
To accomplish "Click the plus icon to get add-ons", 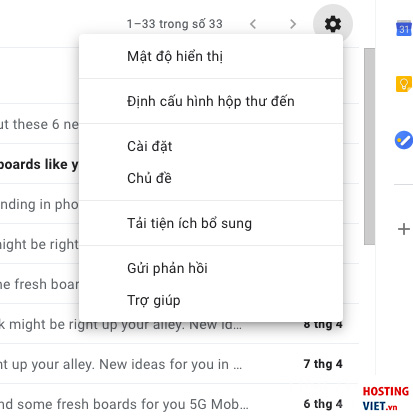I will (404, 229).
